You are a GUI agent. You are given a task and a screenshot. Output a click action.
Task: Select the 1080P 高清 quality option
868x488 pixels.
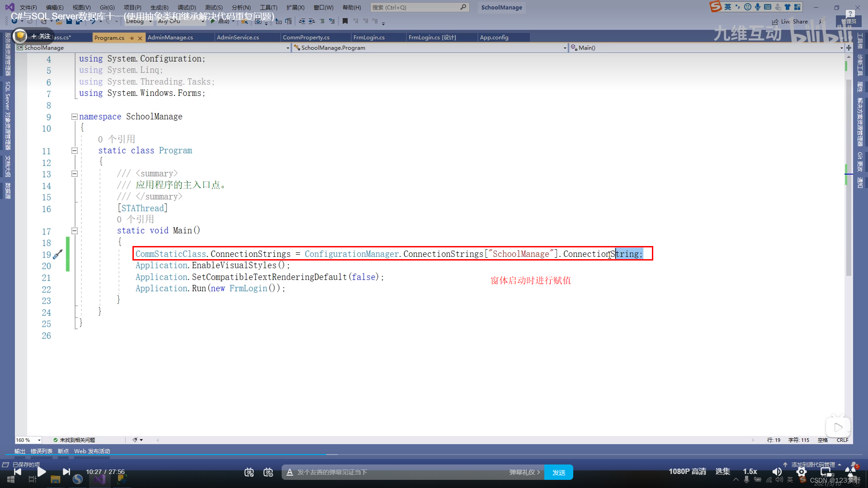tap(687, 472)
